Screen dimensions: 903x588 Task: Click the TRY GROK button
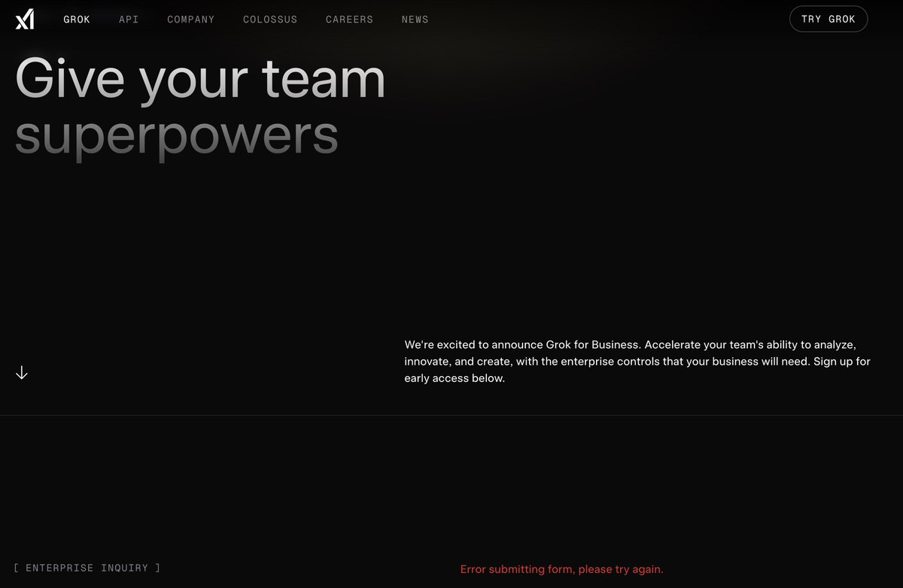pos(829,19)
